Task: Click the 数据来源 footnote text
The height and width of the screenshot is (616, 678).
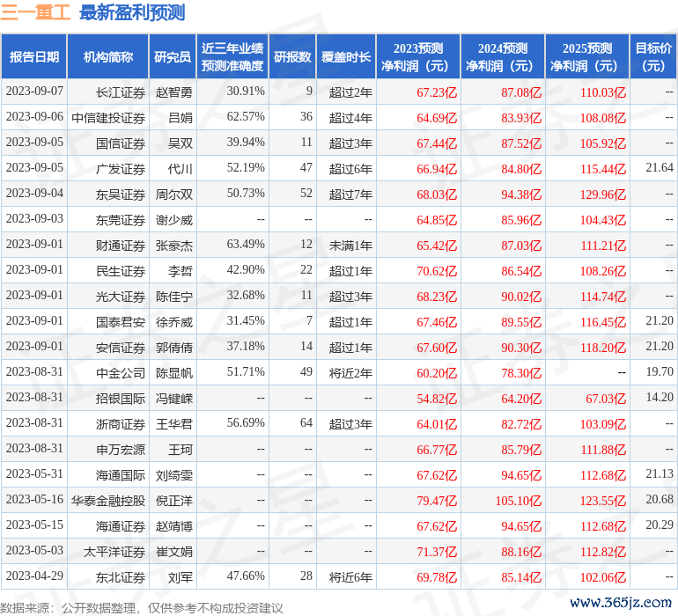Action: coord(142,608)
